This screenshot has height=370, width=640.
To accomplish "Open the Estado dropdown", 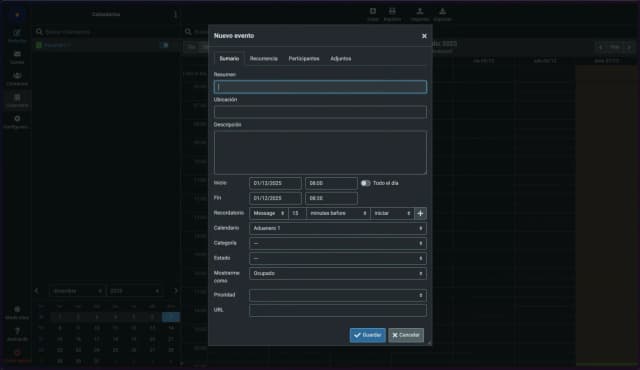I will click(x=338, y=259).
